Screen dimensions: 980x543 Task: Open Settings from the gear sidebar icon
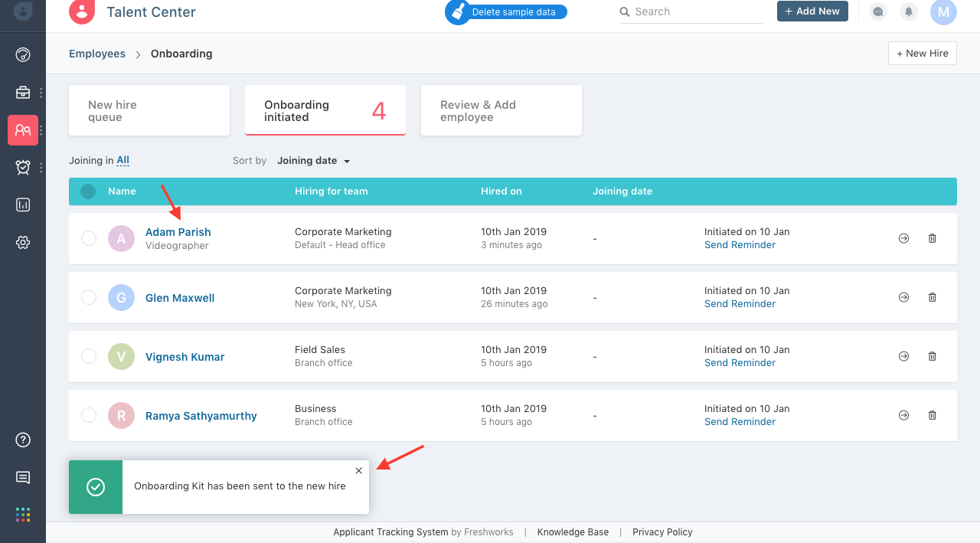pyautogui.click(x=22, y=242)
